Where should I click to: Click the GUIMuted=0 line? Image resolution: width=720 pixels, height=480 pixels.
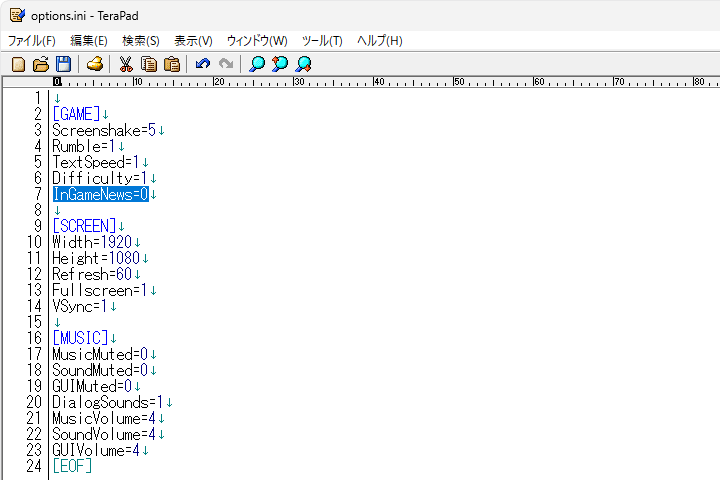click(92, 386)
